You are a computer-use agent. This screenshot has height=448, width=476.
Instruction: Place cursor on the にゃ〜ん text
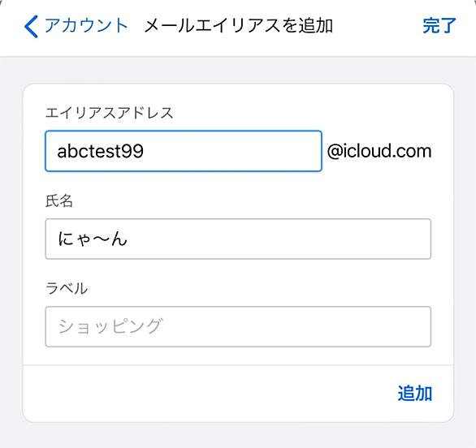click(x=93, y=239)
